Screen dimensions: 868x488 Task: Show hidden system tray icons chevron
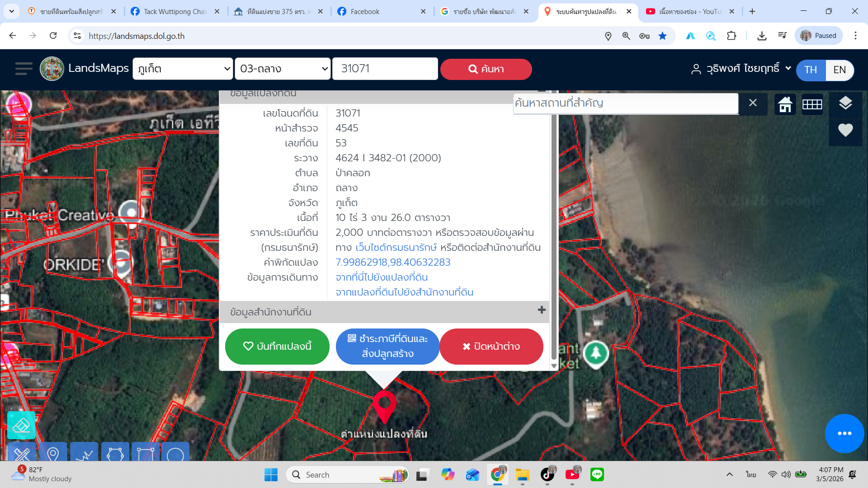tap(729, 474)
